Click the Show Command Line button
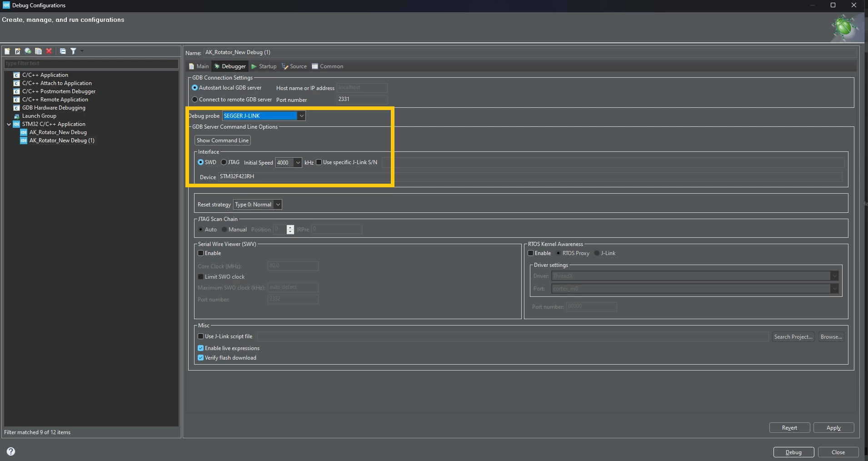This screenshot has height=461, width=868. tap(223, 140)
